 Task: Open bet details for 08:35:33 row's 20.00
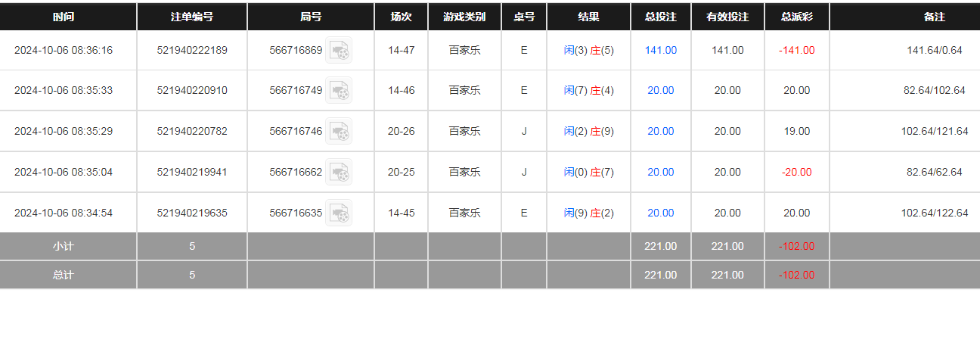tap(661, 91)
